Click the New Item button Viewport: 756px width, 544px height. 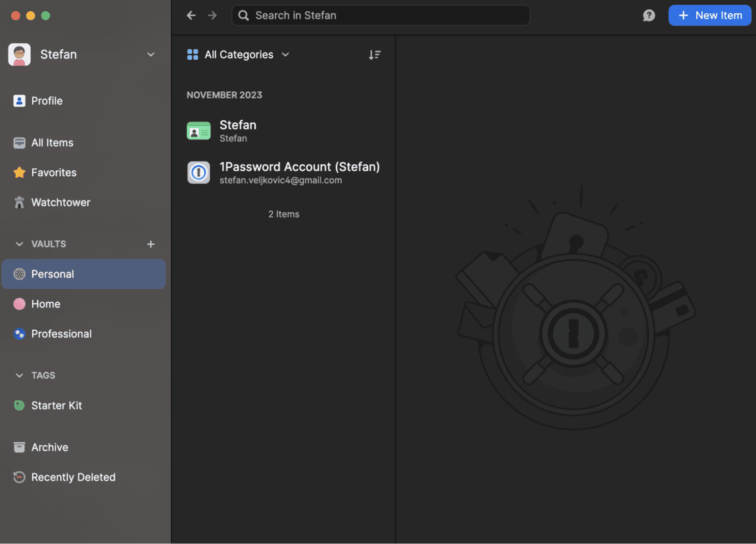(x=710, y=15)
